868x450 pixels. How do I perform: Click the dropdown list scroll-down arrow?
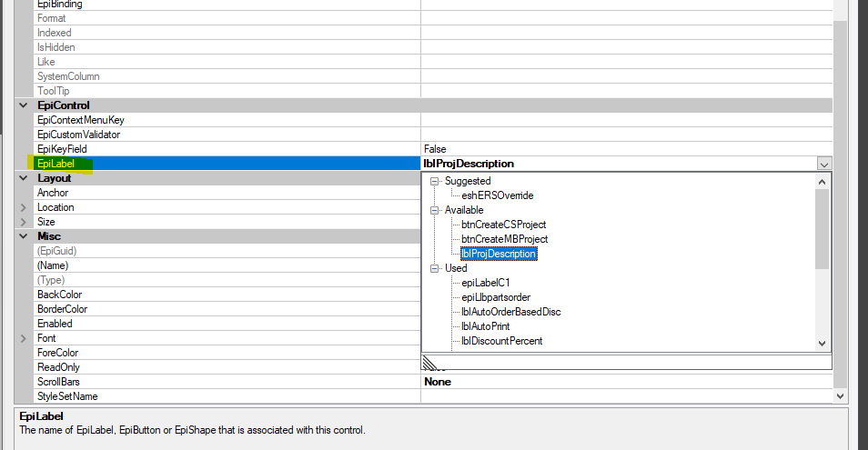823,344
